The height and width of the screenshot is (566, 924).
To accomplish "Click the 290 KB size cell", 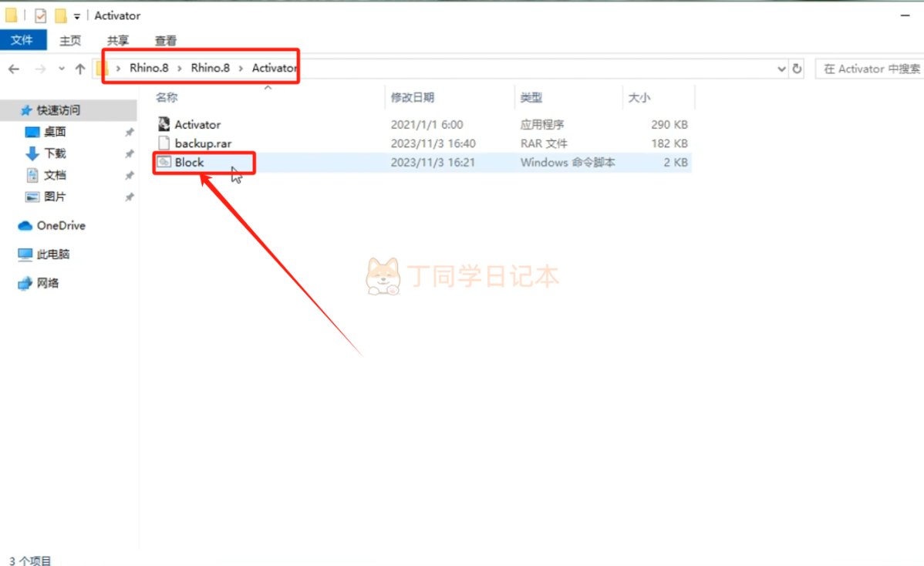I will [x=669, y=125].
